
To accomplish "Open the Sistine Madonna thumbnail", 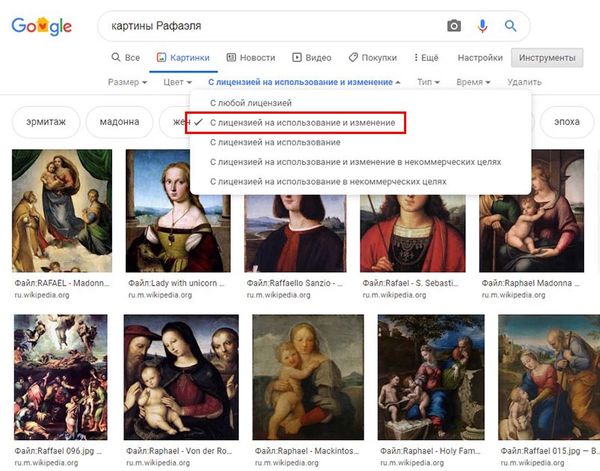I will pos(62,211).
